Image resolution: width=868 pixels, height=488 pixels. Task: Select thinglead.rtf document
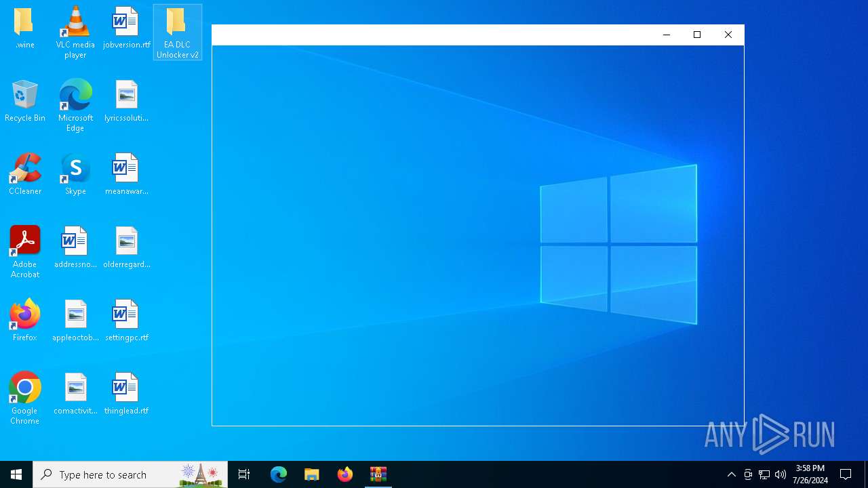[126, 394]
